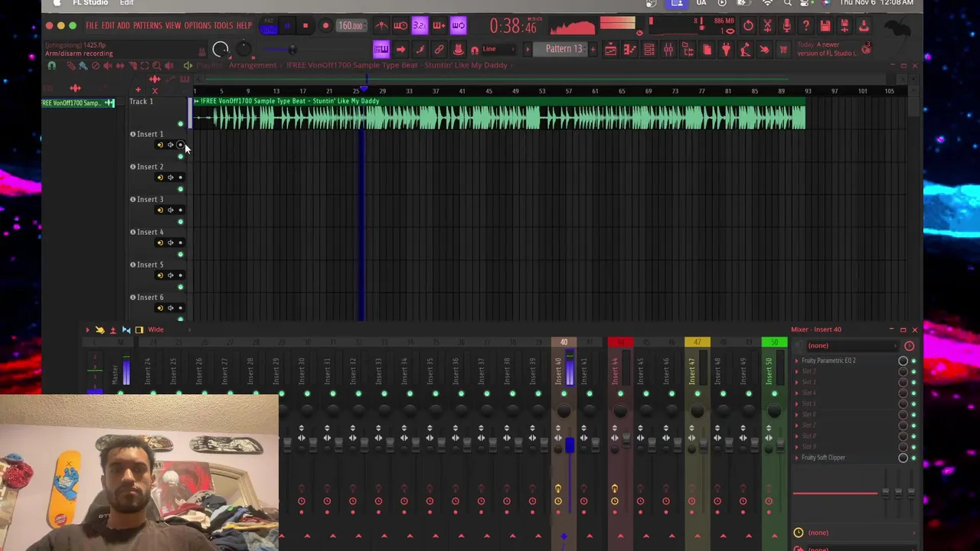Save project with floppy disk icon
980x551 pixels.
(825, 26)
